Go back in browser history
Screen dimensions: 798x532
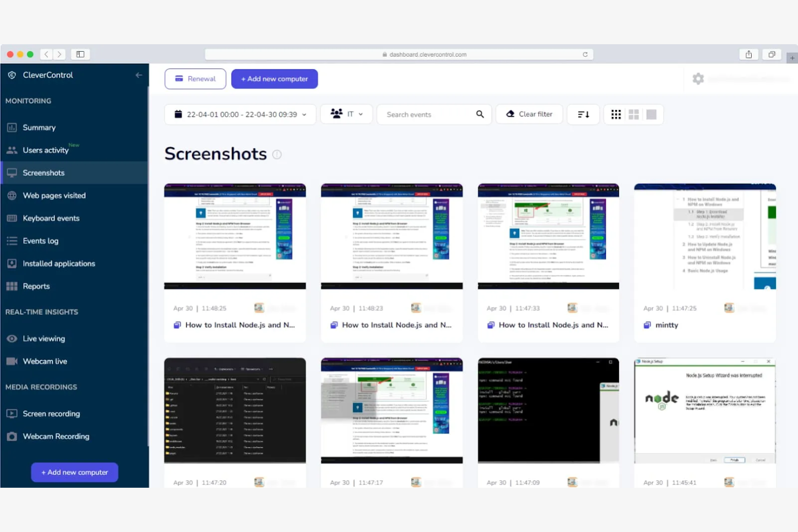46,54
